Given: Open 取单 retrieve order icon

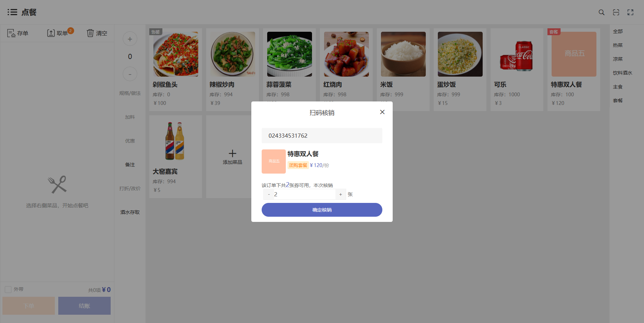Looking at the screenshot, I should coord(51,33).
